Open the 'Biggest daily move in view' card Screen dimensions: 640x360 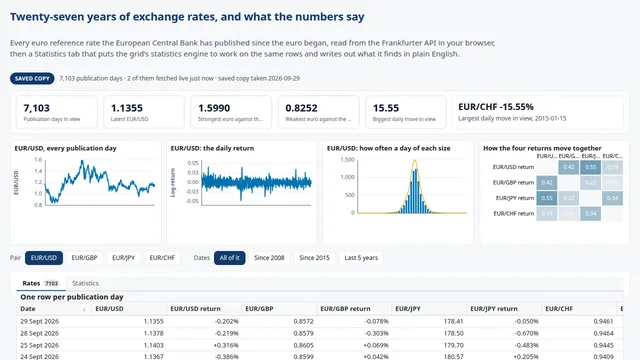(406, 112)
